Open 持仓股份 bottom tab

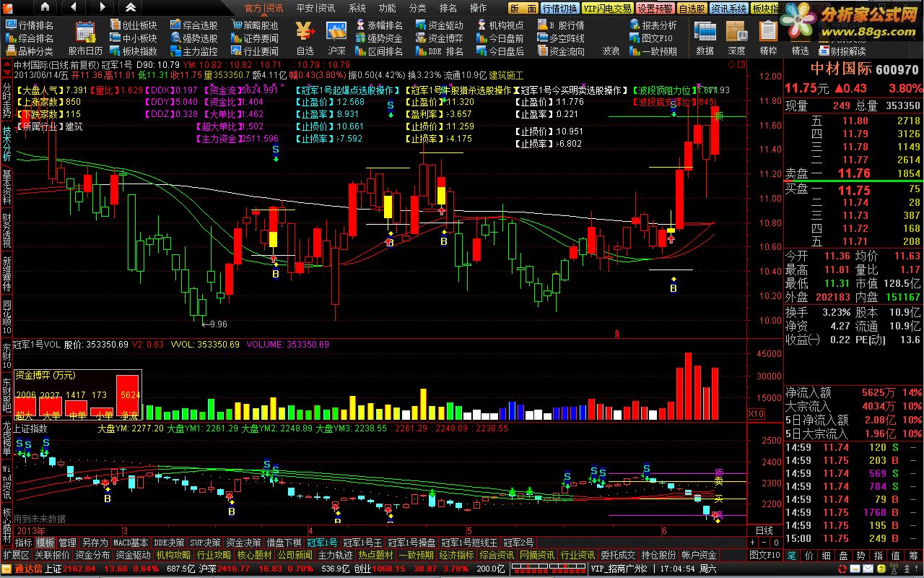click(658, 555)
